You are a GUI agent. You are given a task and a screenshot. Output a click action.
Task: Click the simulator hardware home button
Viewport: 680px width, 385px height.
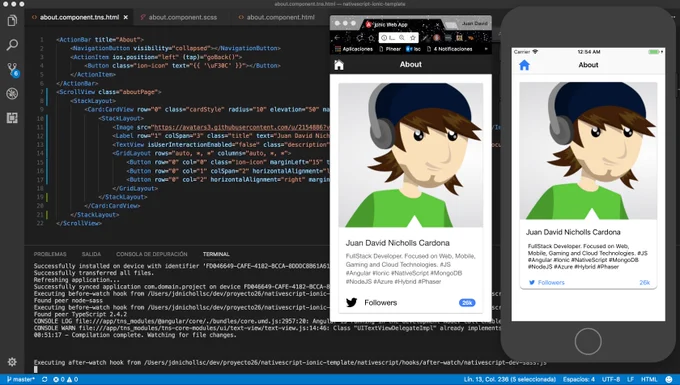[588, 341]
